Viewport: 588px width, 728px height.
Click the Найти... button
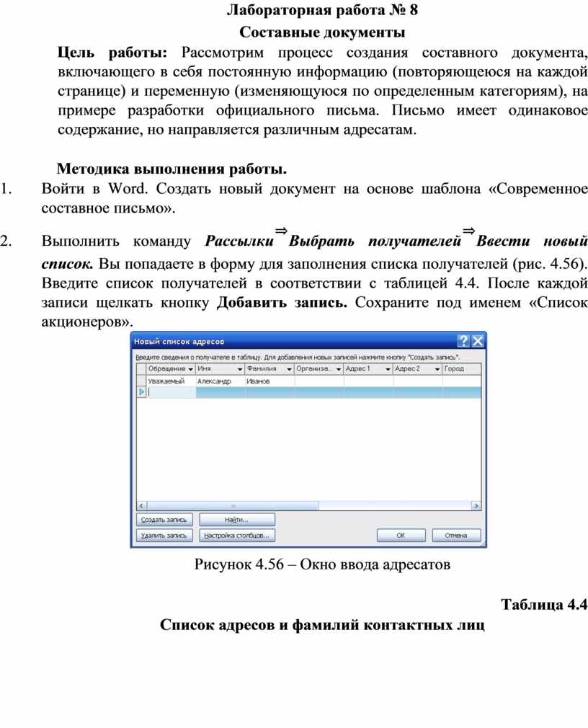click(237, 520)
